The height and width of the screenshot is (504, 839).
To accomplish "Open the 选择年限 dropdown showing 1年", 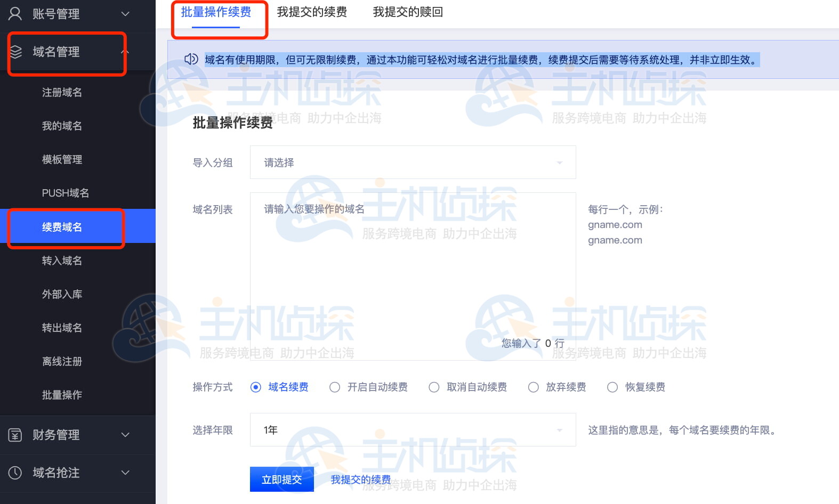I will [413, 430].
